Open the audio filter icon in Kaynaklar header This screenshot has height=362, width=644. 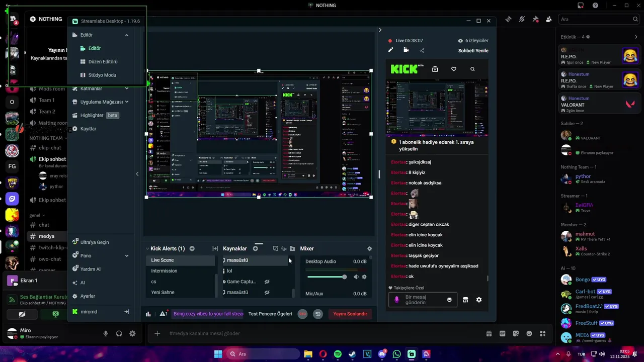click(x=284, y=248)
